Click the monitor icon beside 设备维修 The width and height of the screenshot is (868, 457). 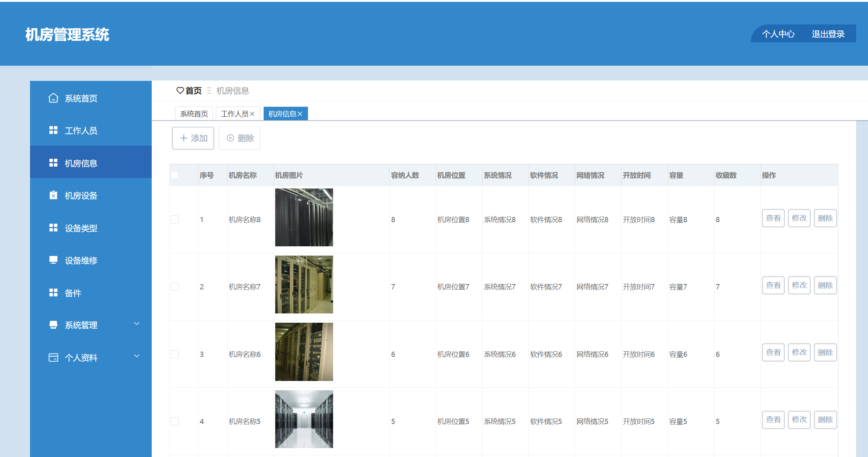[x=53, y=260]
